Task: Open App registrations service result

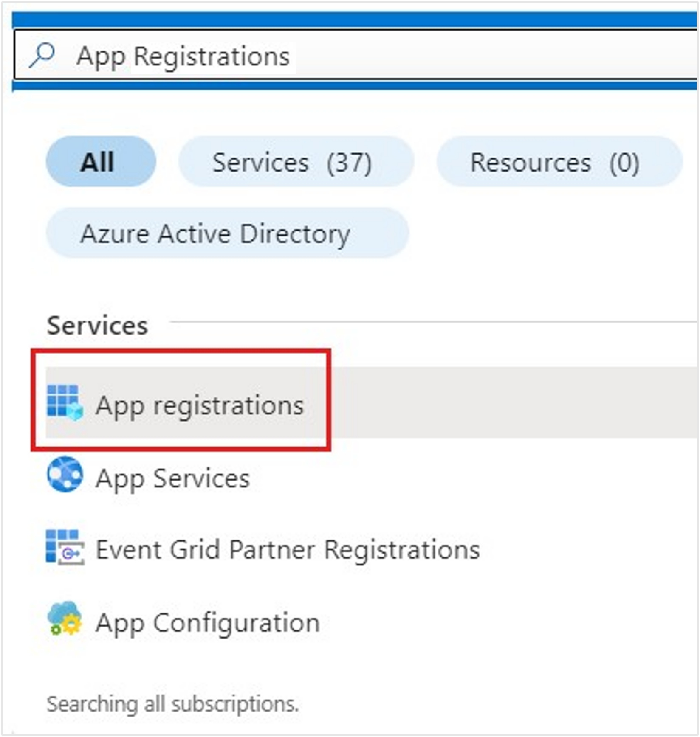Action: pos(371,402)
